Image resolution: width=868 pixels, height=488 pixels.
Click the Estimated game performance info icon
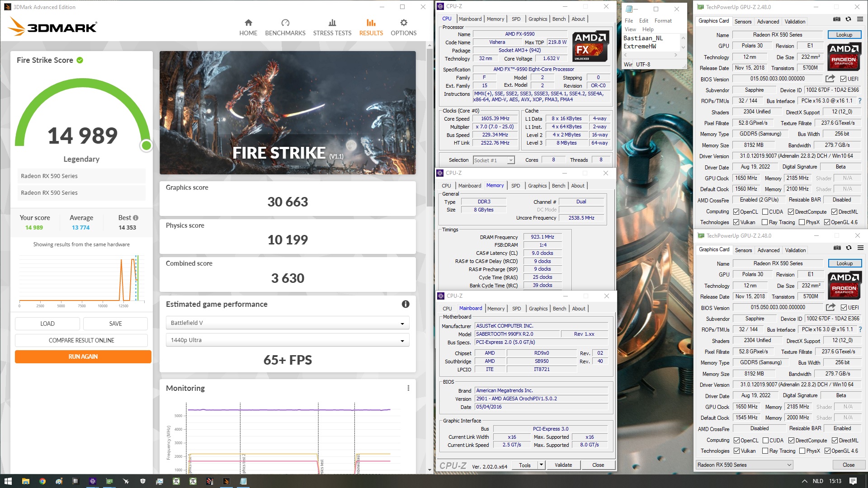click(406, 304)
